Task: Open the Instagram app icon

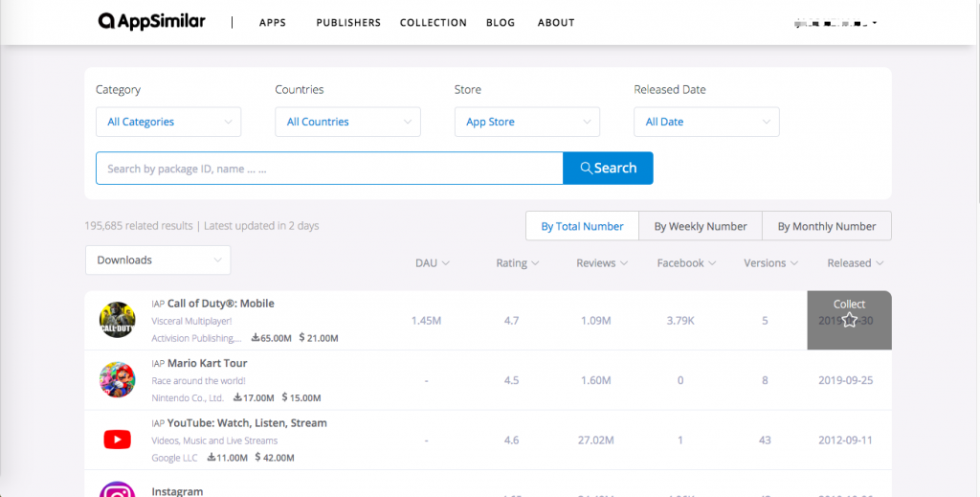Action: 118,489
